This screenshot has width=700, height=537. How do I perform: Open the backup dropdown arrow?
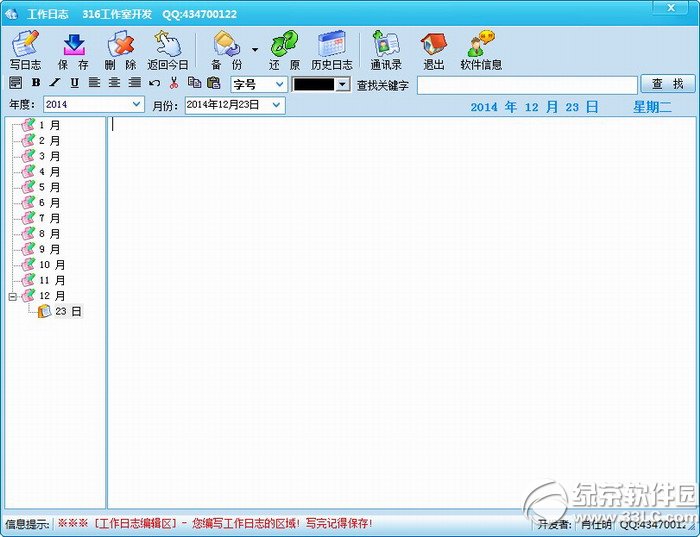click(x=255, y=49)
